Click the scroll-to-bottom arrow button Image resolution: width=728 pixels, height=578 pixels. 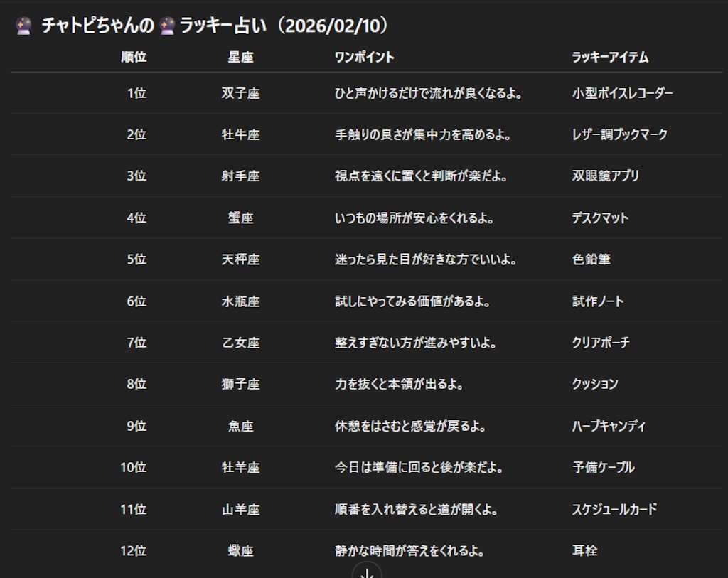(x=367, y=572)
